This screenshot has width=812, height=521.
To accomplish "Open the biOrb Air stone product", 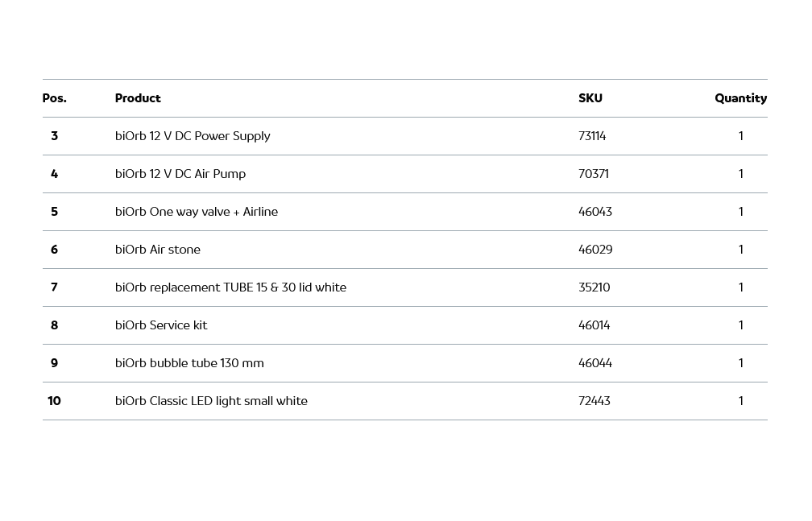I will click(158, 250).
